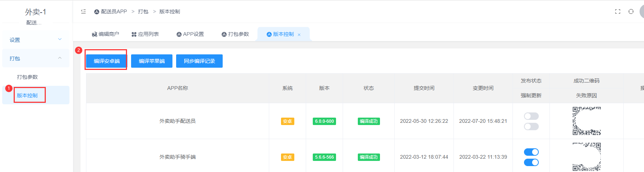Viewport: 644px width, 172px height.
Task: Enable forced update for 外卖助手配送员
Action: 531,127
